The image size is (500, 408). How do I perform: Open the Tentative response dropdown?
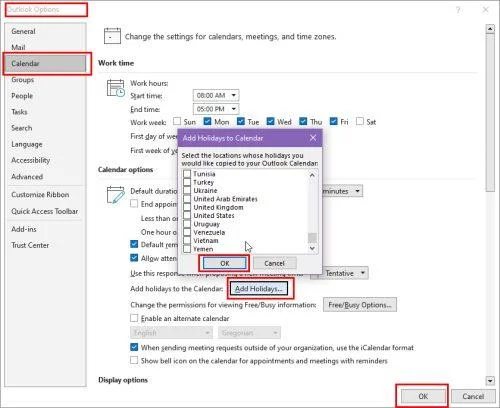[339, 273]
